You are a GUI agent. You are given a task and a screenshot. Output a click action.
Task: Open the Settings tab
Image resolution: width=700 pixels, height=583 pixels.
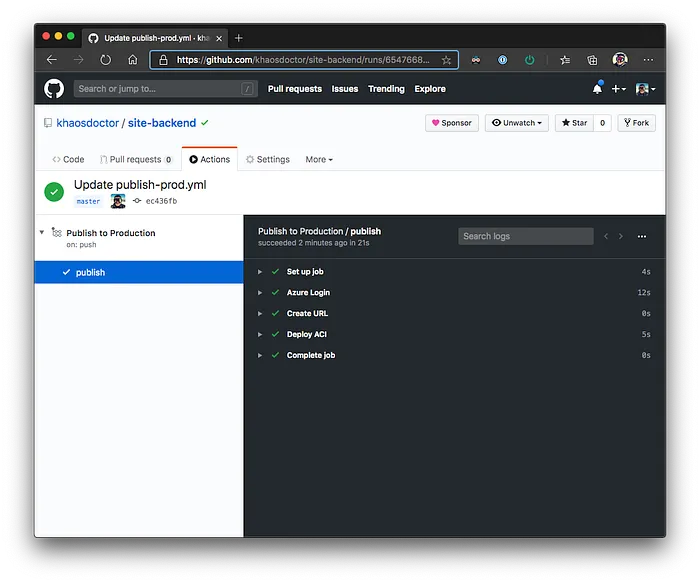point(268,159)
